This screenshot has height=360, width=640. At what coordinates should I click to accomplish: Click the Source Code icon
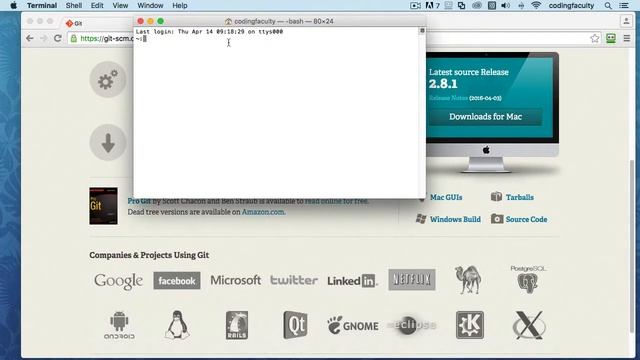(x=497, y=219)
